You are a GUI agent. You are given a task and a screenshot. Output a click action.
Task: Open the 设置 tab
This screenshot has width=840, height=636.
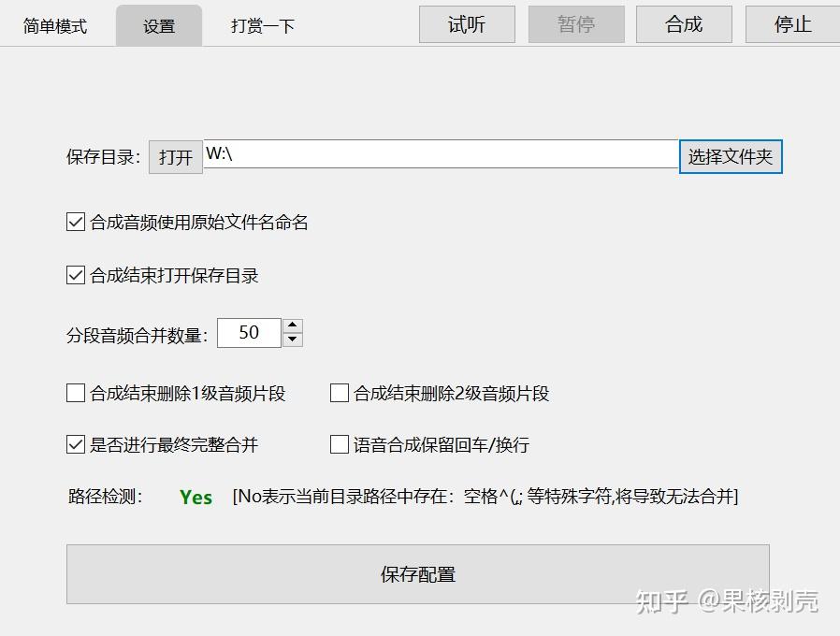point(158,25)
